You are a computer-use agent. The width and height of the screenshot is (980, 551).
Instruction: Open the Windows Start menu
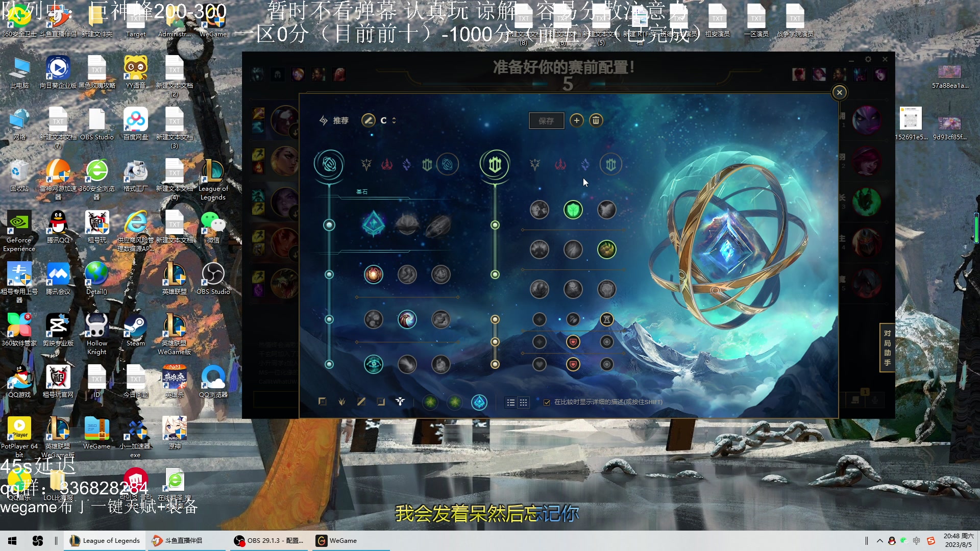[12, 541]
